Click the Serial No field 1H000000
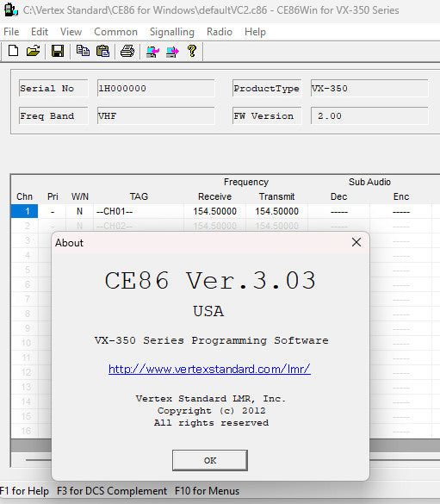Screen dimensions: 440x504 pyautogui.click(x=156, y=89)
